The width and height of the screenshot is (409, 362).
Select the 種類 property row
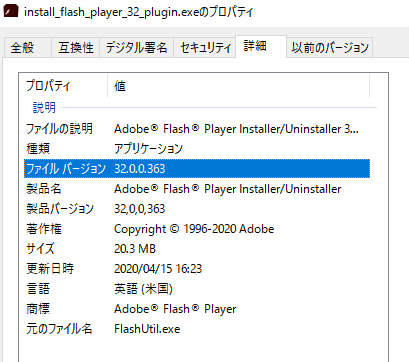pyautogui.click(x=197, y=149)
